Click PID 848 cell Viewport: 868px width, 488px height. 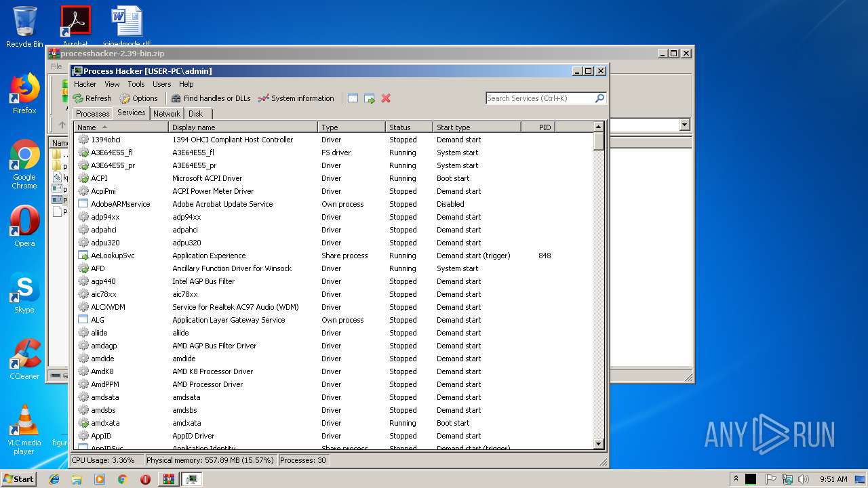tap(545, 256)
